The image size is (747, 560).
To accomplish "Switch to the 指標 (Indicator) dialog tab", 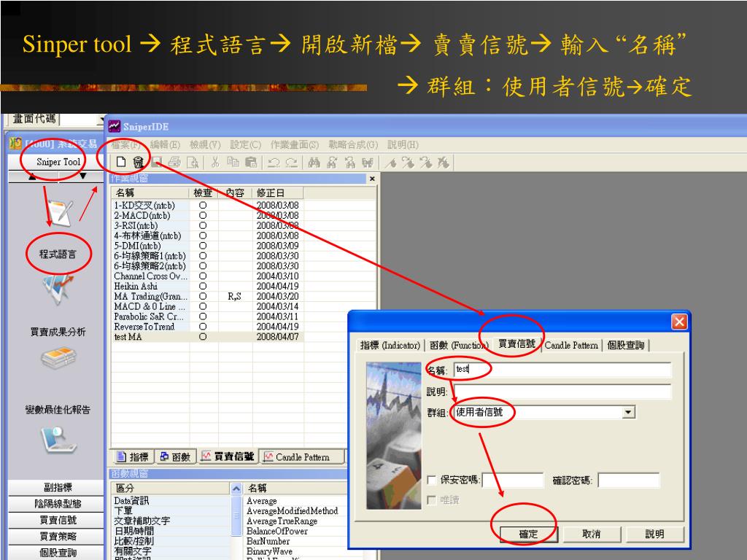I will [390, 345].
